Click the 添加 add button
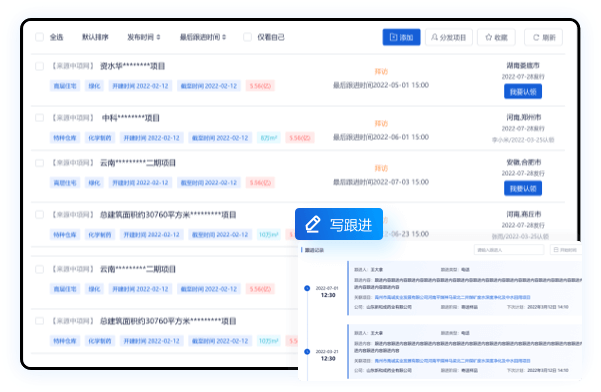Image resolution: width=601 pixels, height=392 pixels. point(401,37)
